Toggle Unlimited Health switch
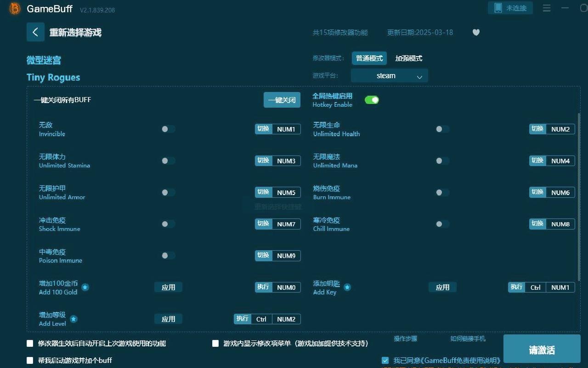588x368 pixels. pyautogui.click(x=442, y=129)
